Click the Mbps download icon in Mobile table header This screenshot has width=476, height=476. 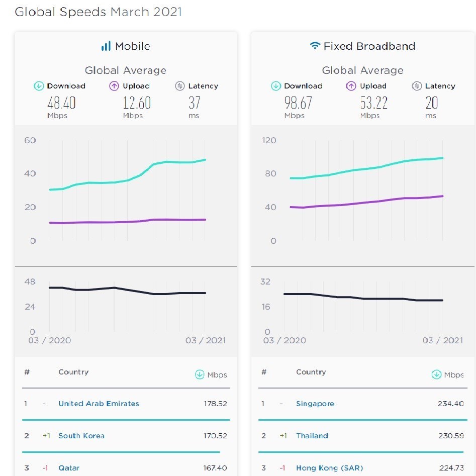[x=200, y=374]
